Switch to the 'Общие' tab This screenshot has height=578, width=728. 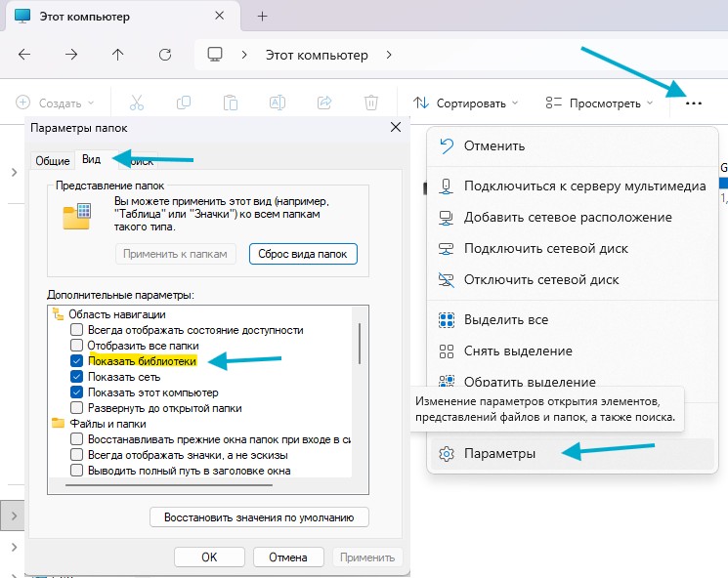pos(53,161)
